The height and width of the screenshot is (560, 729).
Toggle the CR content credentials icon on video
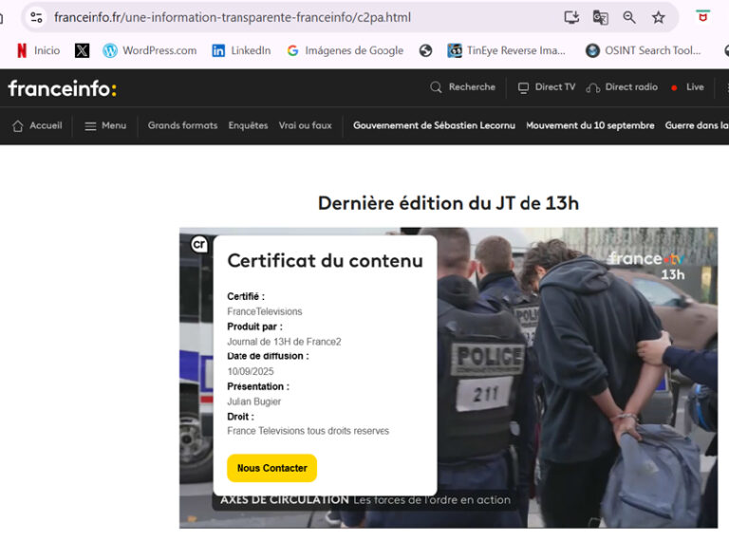coord(199,244)
